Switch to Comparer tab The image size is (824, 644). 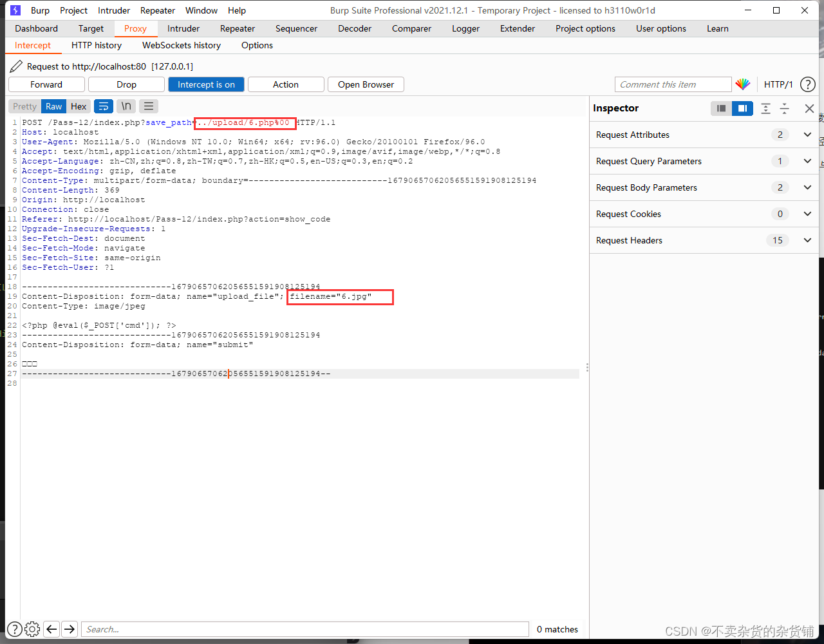411,28
